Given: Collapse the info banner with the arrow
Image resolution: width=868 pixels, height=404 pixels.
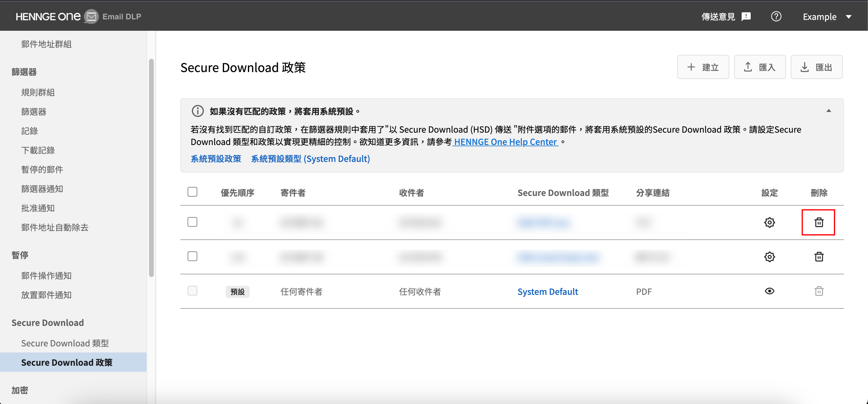Looking at the screenshot, I should 828,111.
